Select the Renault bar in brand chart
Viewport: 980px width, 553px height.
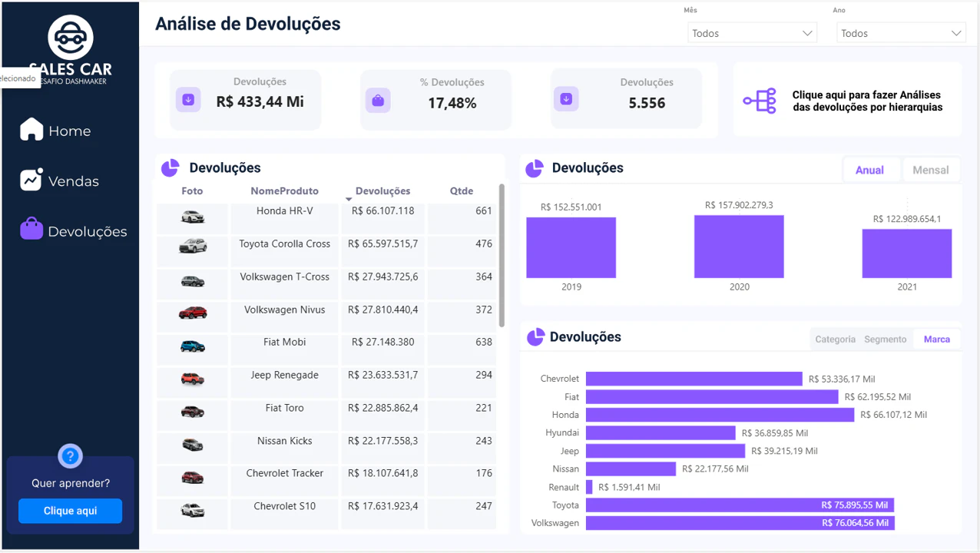tap(589, 487)
